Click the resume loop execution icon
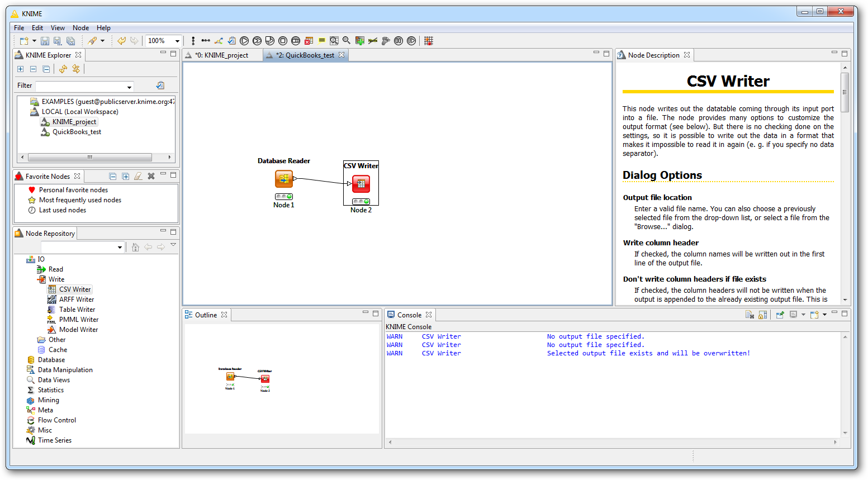The image size is (868, 480). point(411,41)
